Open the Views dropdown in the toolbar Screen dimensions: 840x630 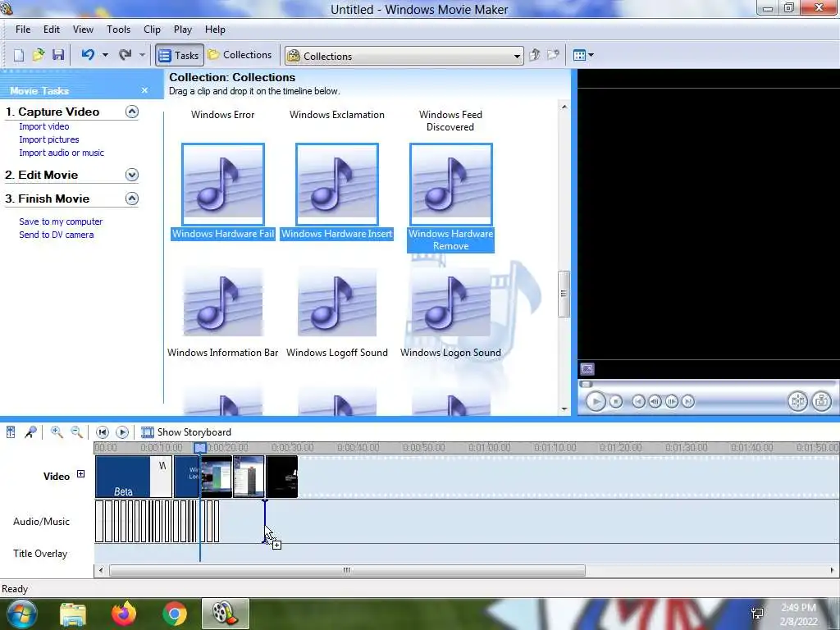(x=583, y=55)
